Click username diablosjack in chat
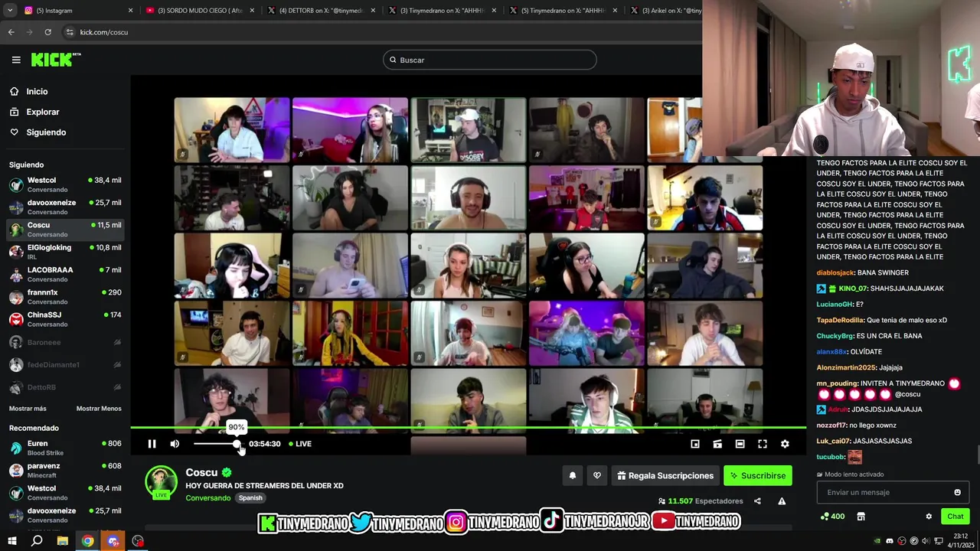The image size is (980, 551). point(835,272)
